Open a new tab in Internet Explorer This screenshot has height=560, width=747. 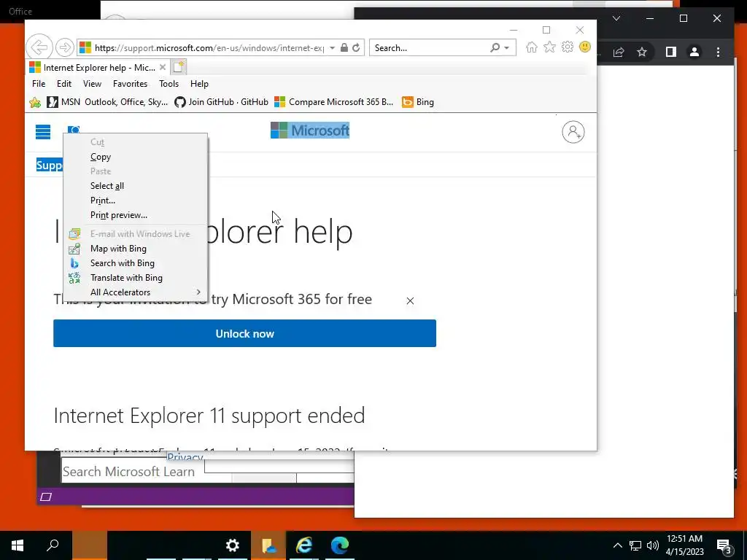[x=179, y=67]
